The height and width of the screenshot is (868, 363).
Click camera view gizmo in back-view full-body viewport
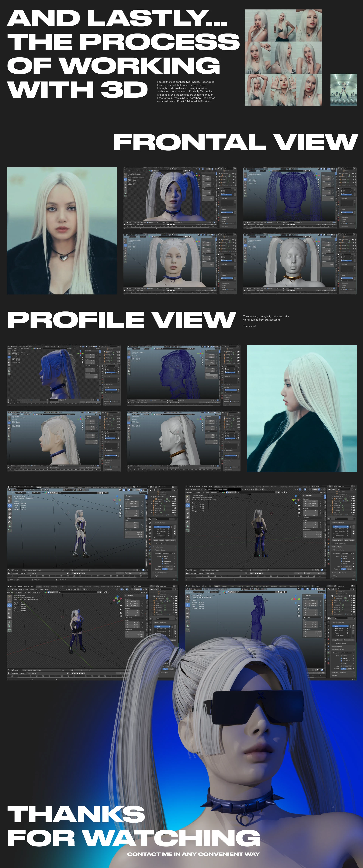(299, 512)
